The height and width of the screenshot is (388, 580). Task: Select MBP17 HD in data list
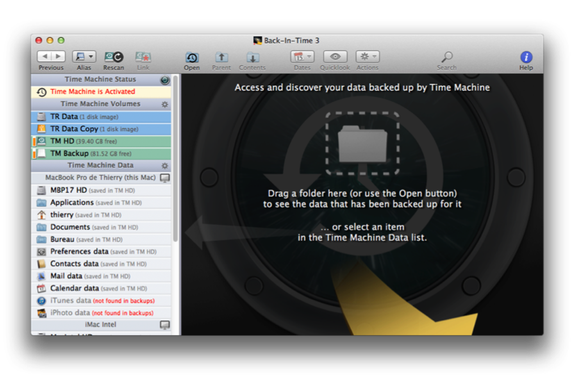click(101, 190)
